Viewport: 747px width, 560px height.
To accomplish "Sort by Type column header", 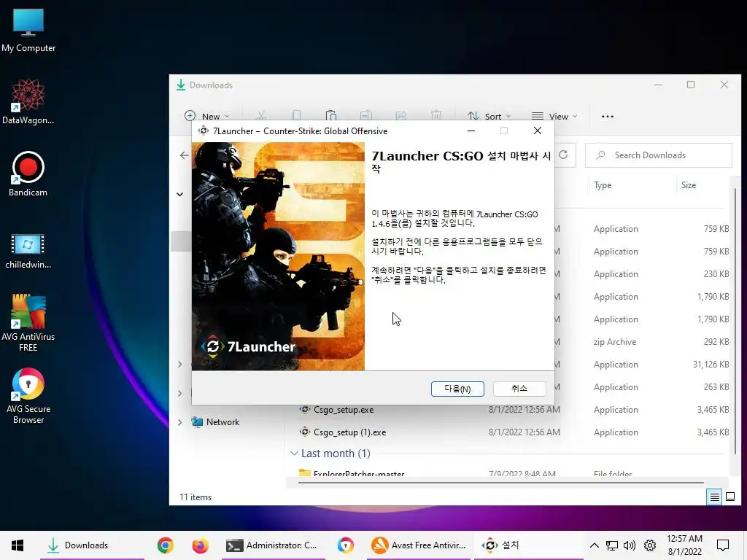I will click(603, 185).
